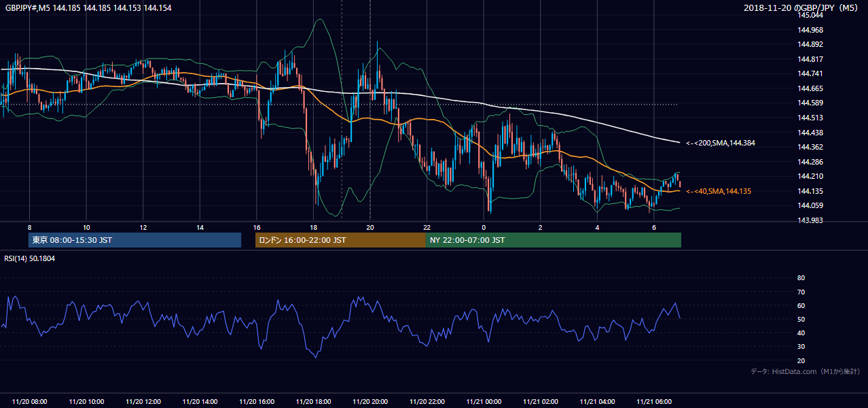Viewport: 868px width, 408px height.
Task: Select the 東京 08:00-15:30 JST session bar
Action: (134, 240)
